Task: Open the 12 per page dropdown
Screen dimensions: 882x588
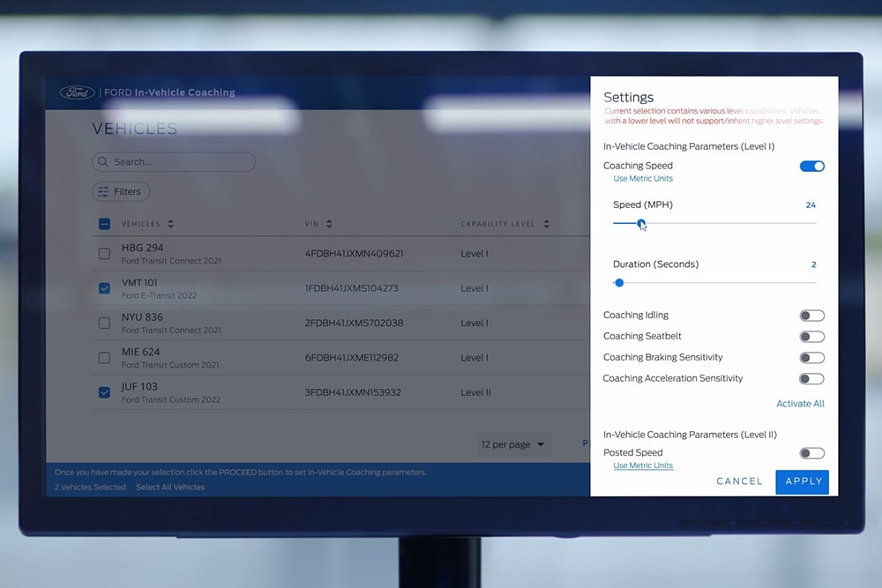Action: (x=513, y=444)
